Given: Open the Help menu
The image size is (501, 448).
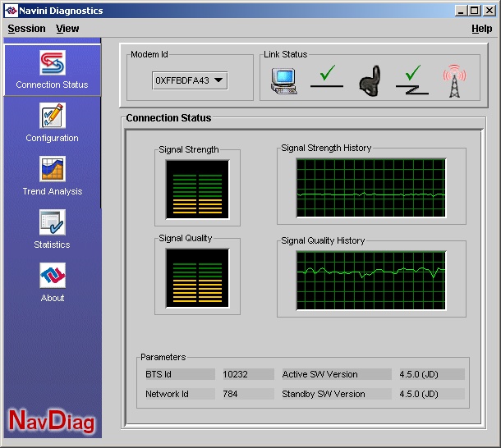Looking at the screenshot, I should point(482,29).
